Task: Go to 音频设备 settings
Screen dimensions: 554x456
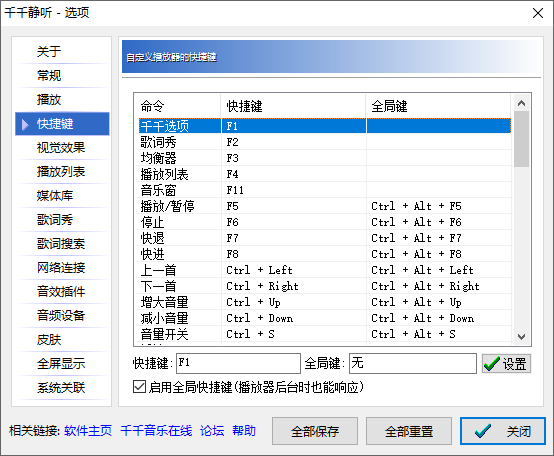Action: tap(62, 316)
